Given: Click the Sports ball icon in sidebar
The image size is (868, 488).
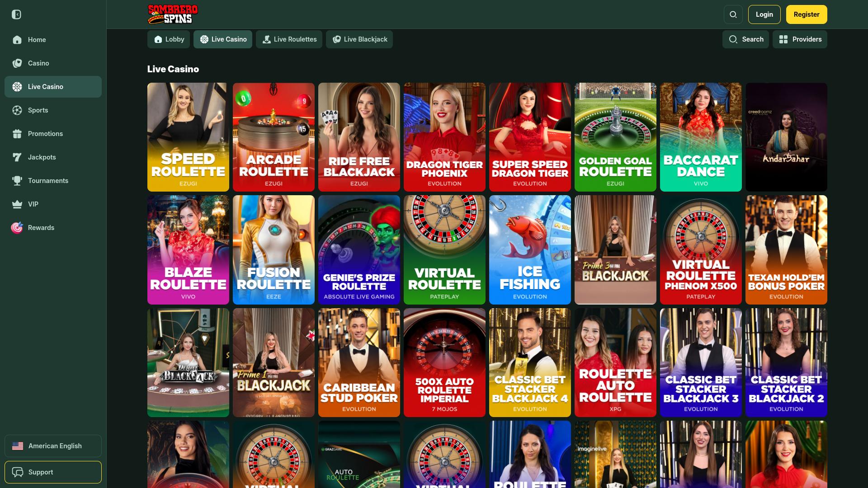Looking at the screenshot, I should coord(17,110).
